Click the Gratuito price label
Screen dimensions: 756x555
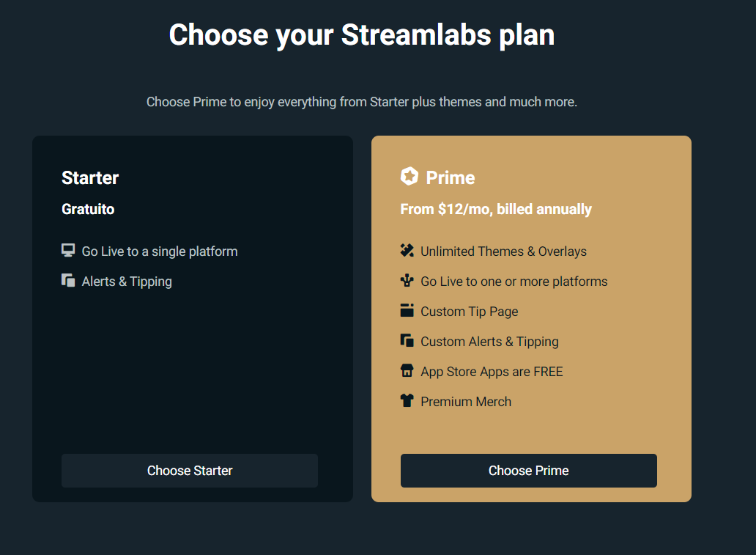coord(88,209)
